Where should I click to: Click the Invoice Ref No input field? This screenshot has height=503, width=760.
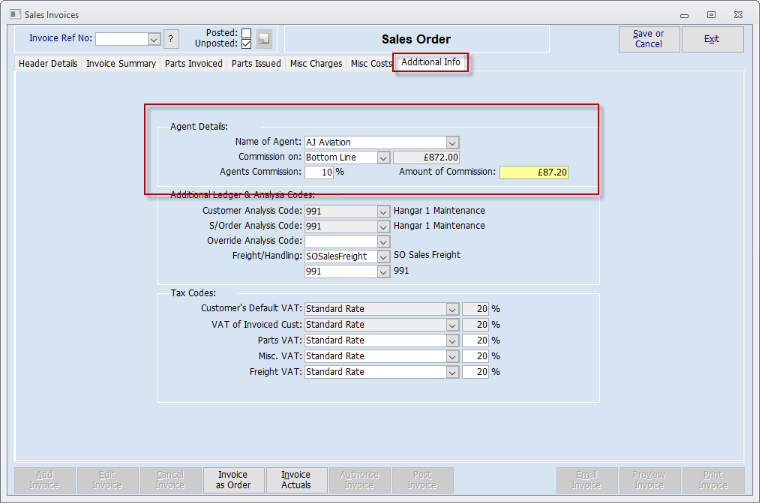(122, 39)
